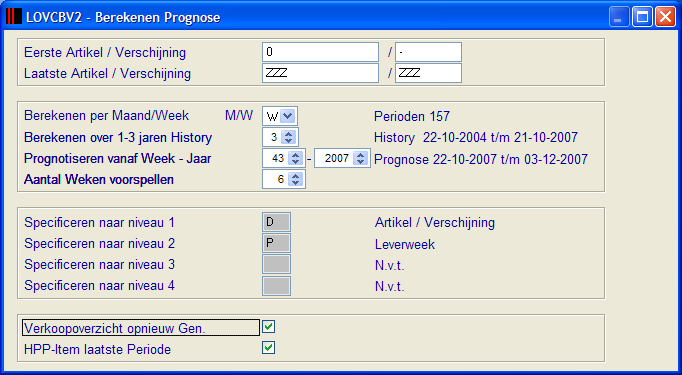Click the 'Specificeren naar niveau 4' label
This screenshot has height=375, width=682.
[x=100, y=286]
